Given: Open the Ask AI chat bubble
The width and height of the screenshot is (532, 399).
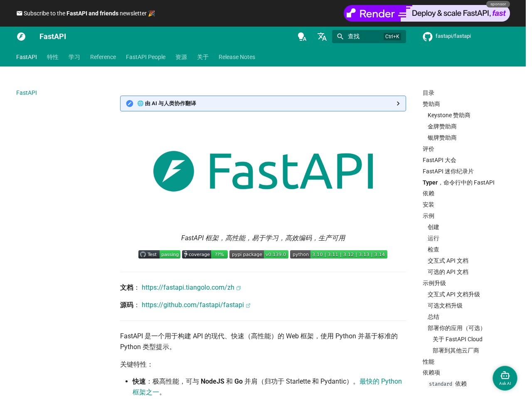Looking at the screenshot, I should pyautogui.click(x=505, y=378).
